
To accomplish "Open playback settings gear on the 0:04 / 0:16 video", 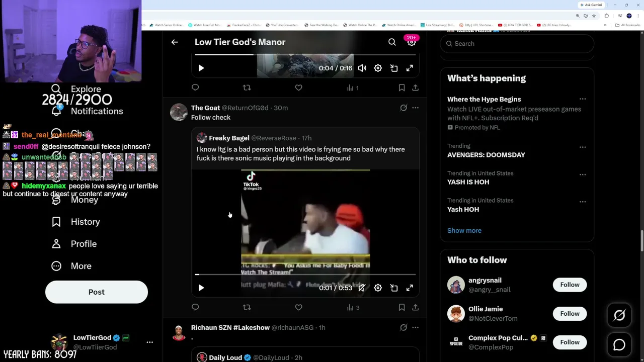I will pyautogui.click(x=378, y=68).
